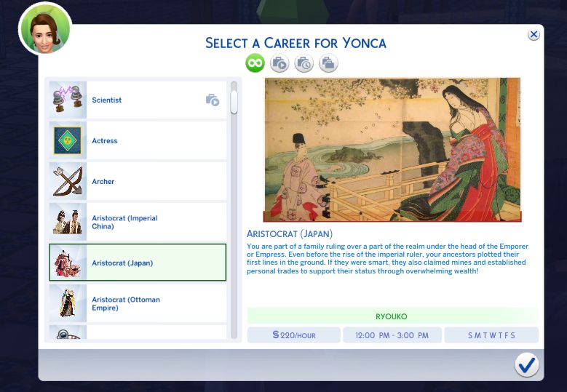567x392 pixels.
Task: Filter by active careers briefcase-play icon
Action: pos(279,63)
